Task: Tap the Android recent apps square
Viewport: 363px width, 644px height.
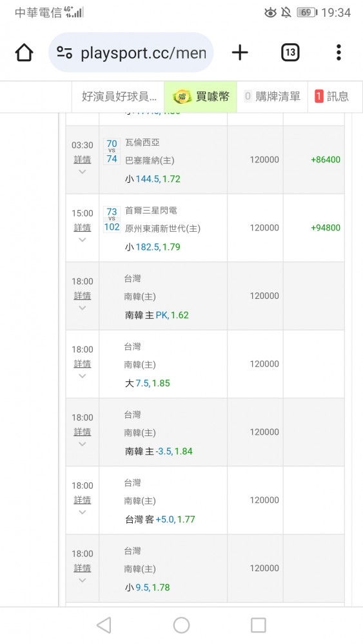Action: tap(258, 625)
